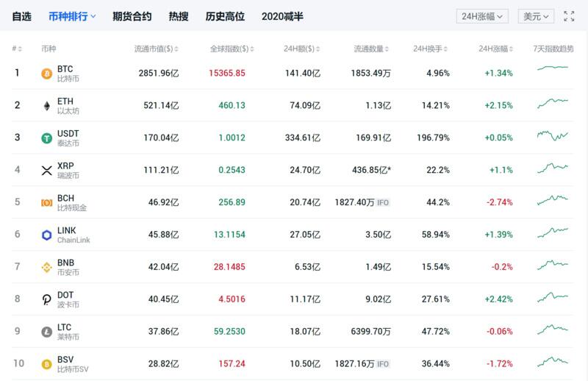
Task: Switch to the 历史高位 tab
Action: coord(225,16)
